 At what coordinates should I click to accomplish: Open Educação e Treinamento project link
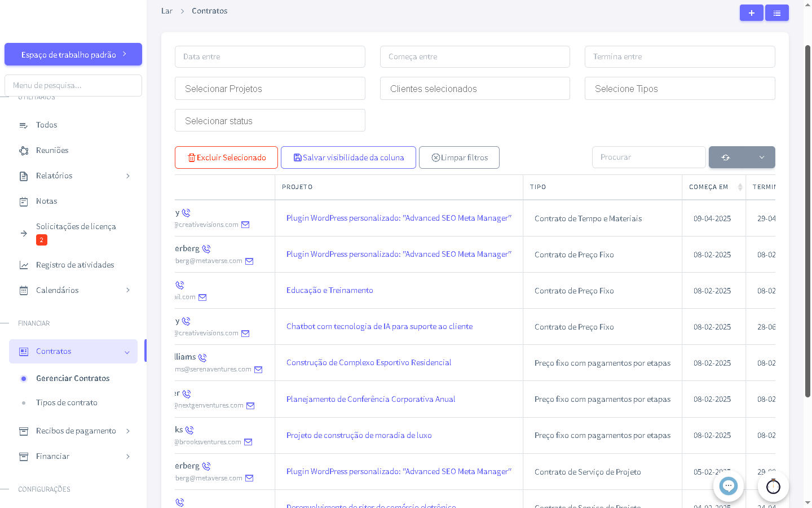(329, 290)
